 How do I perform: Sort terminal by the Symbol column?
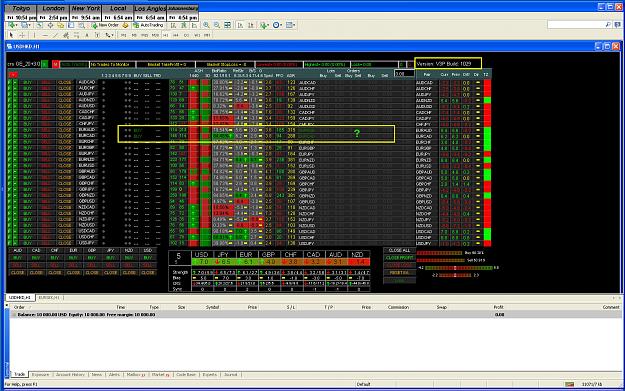point(212,307)
